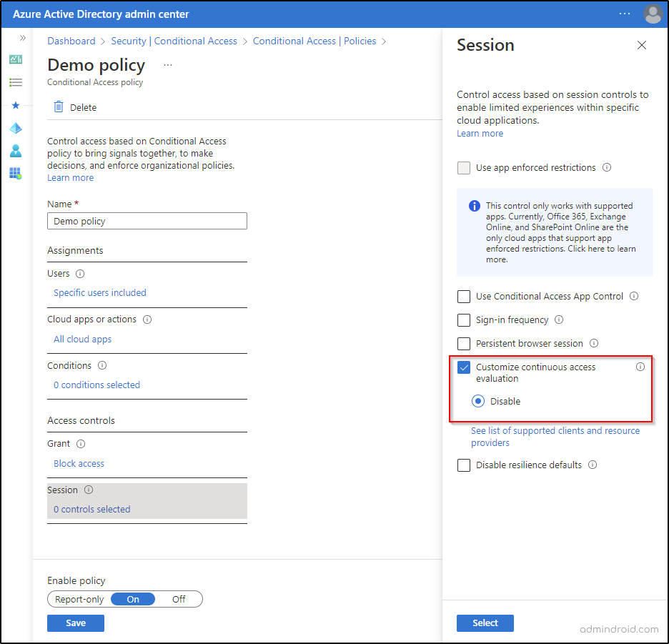Show info for Conditional Access App Control

pyautogui.click(x=634, y=296)
